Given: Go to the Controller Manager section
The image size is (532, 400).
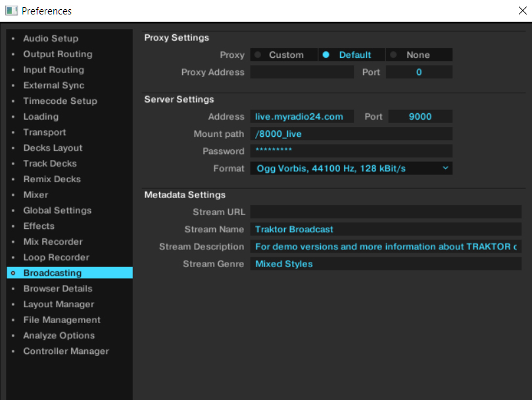Looking at the screenshot, I should tap(66, 351).
